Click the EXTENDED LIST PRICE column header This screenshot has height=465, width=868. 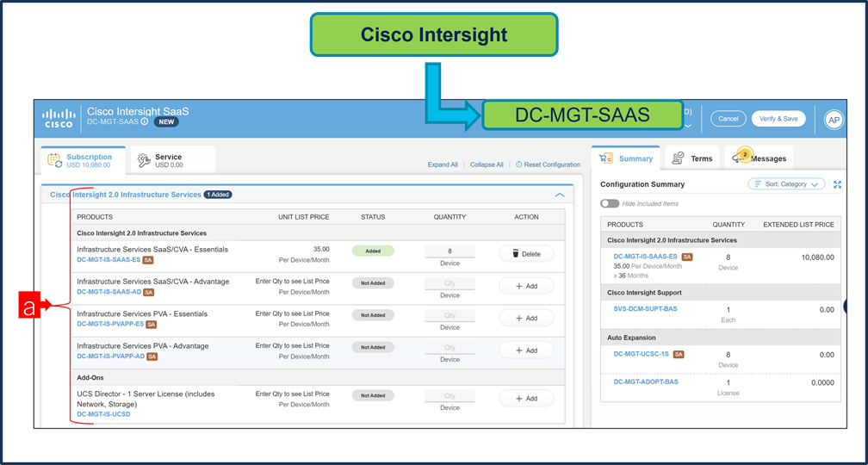click(798, 225)
